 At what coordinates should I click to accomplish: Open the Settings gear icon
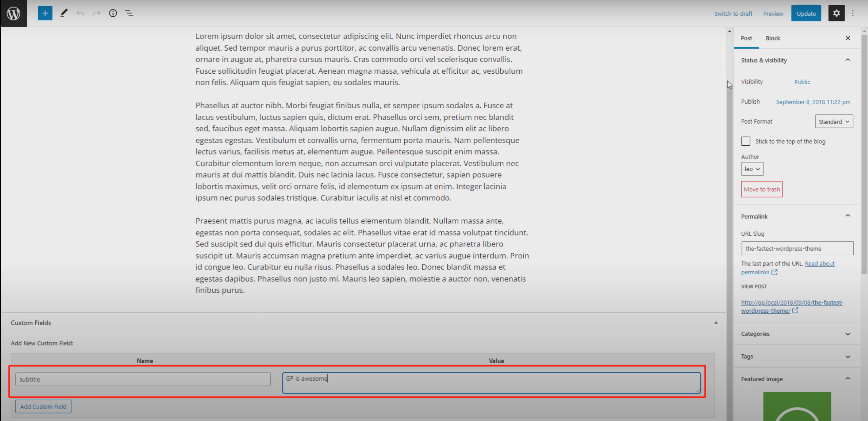pyautogui.click(x=836, y=13)
